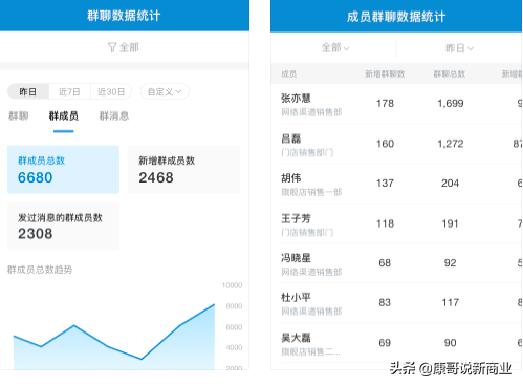Screen dimensions: 523x386
Task: Click value 191 in 王子芳 row
Action: point(450,224)
